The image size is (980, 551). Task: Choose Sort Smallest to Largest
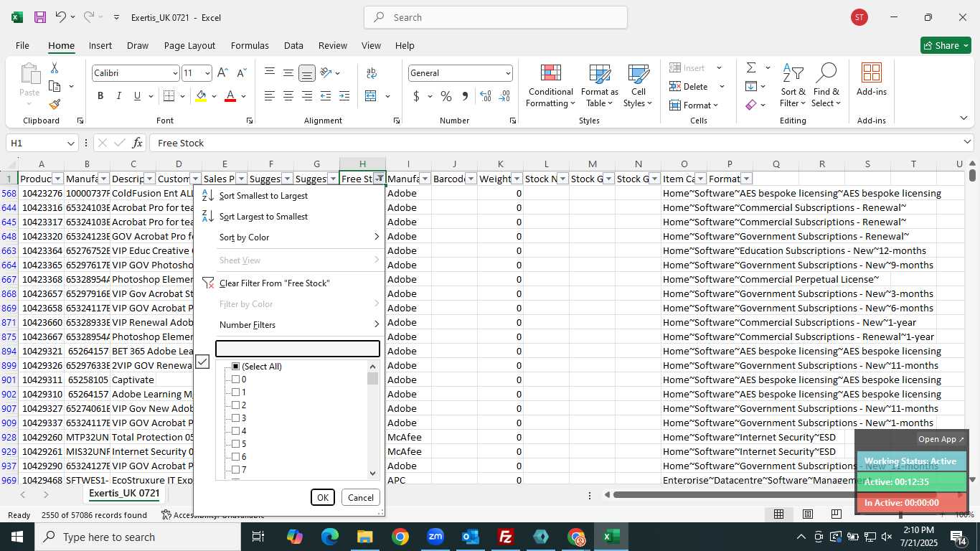tap(289, 196)
